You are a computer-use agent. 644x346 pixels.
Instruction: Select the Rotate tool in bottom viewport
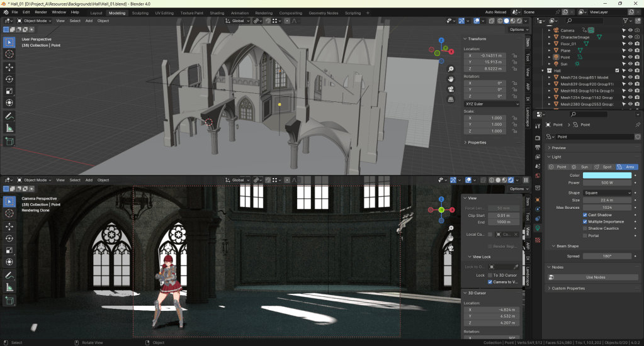pos(9,238)
